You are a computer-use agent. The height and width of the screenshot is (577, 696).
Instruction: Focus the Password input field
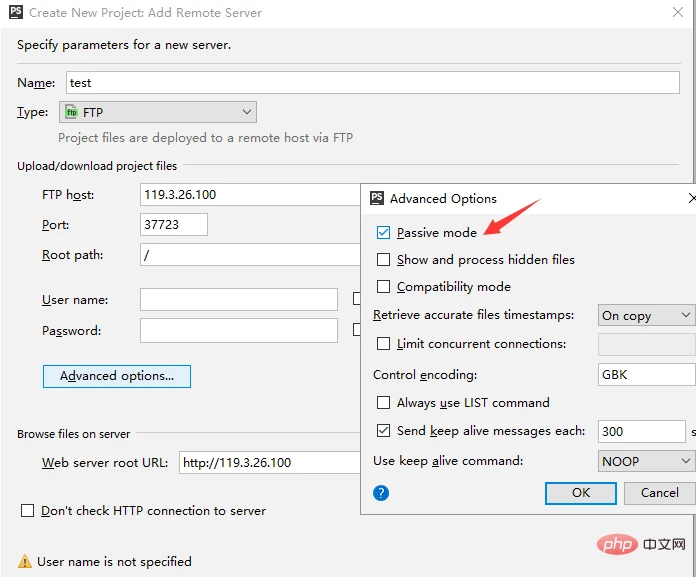coord(239,331)
